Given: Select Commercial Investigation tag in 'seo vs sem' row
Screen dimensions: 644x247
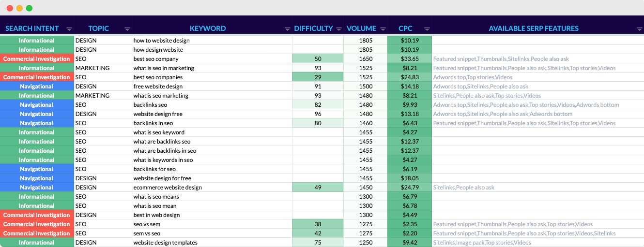Looking at the screenshot, I should (x=37, y=224).
